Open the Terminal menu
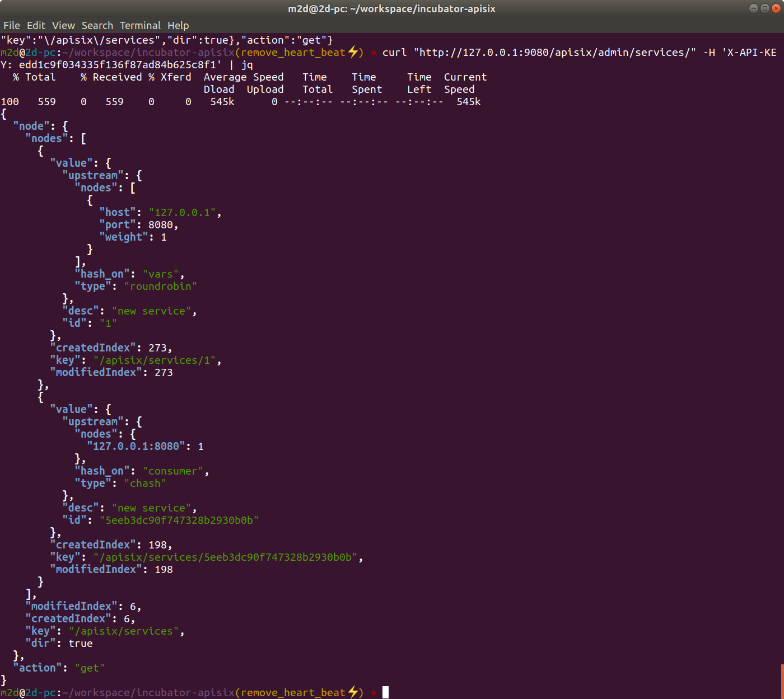This screenshot has height=699, width=784. [x=140, y=25]
